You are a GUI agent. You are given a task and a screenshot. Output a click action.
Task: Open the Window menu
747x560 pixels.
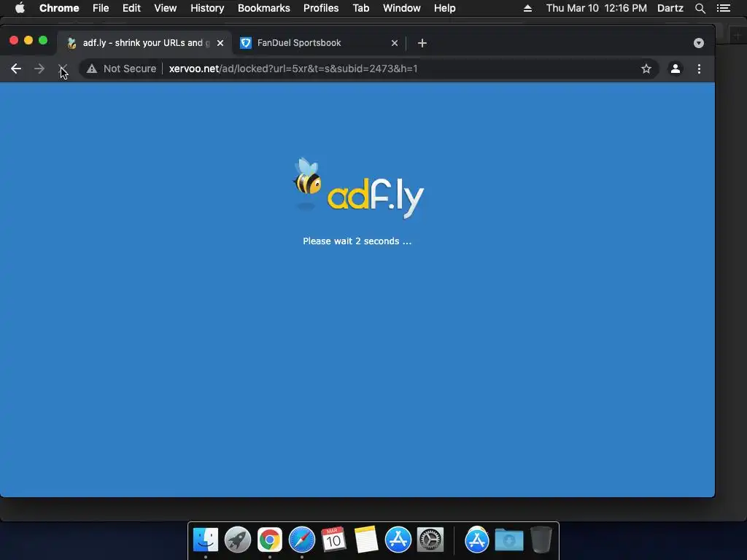[402, 8]
